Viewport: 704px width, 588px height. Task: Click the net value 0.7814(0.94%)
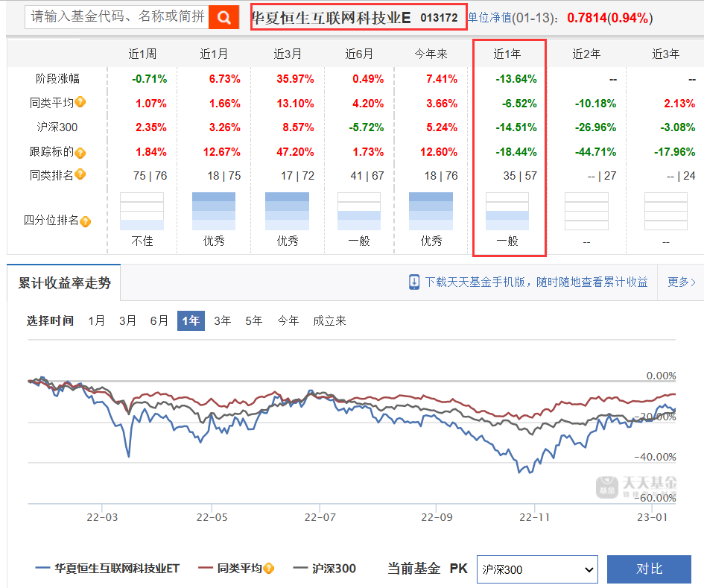pos(609,18)
